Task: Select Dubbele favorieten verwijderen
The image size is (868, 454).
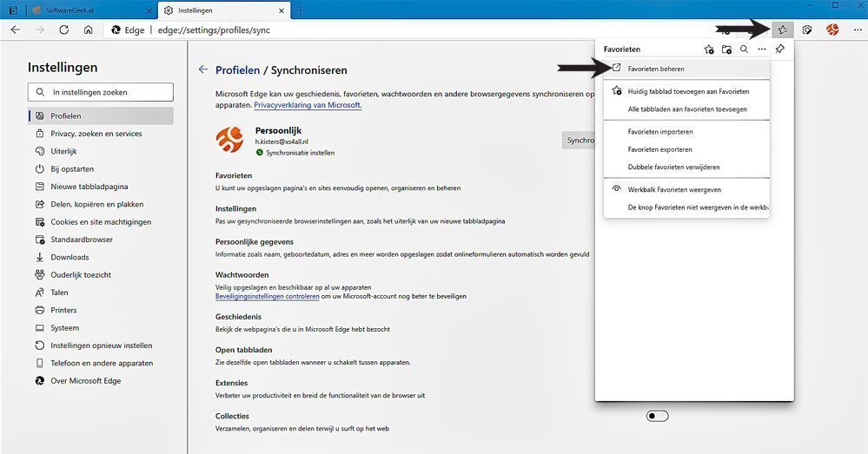Action: click(x=686, y=167)
